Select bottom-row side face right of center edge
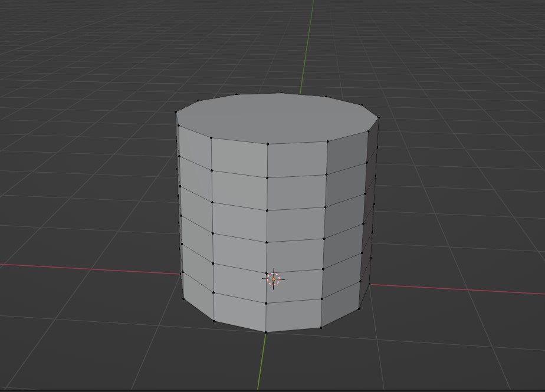 point(293,315)
